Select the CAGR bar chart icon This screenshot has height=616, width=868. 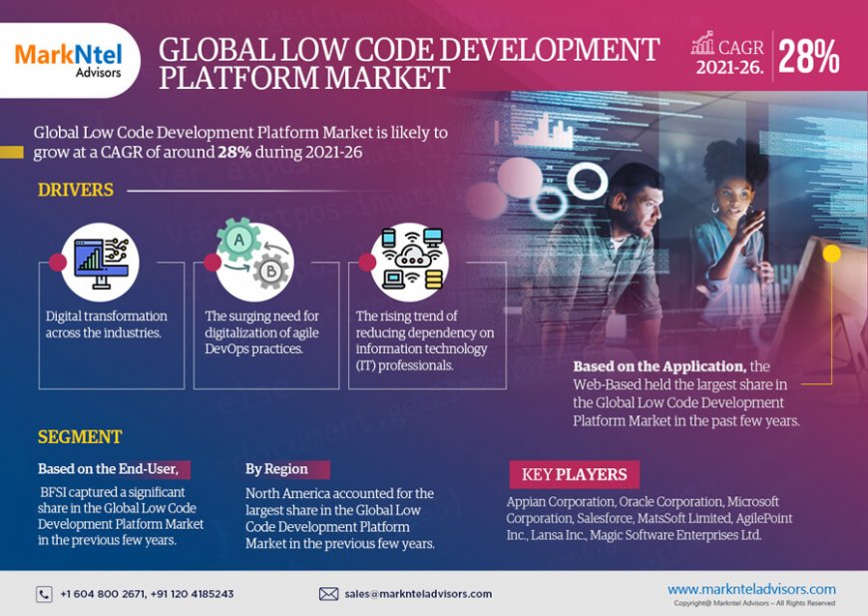pos(701,40)
